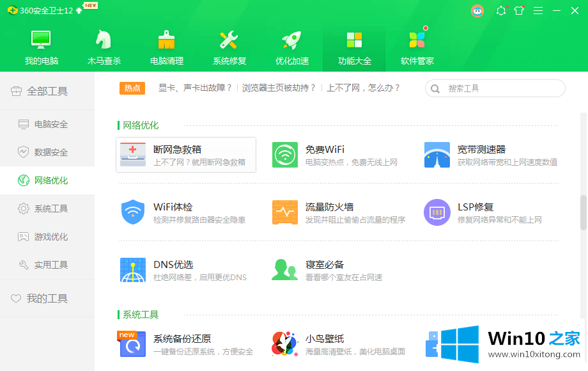The width and height of the screenshot is (588, 371).
Task: Select 全部工具 in sidebar
Action: coord(47,91)
